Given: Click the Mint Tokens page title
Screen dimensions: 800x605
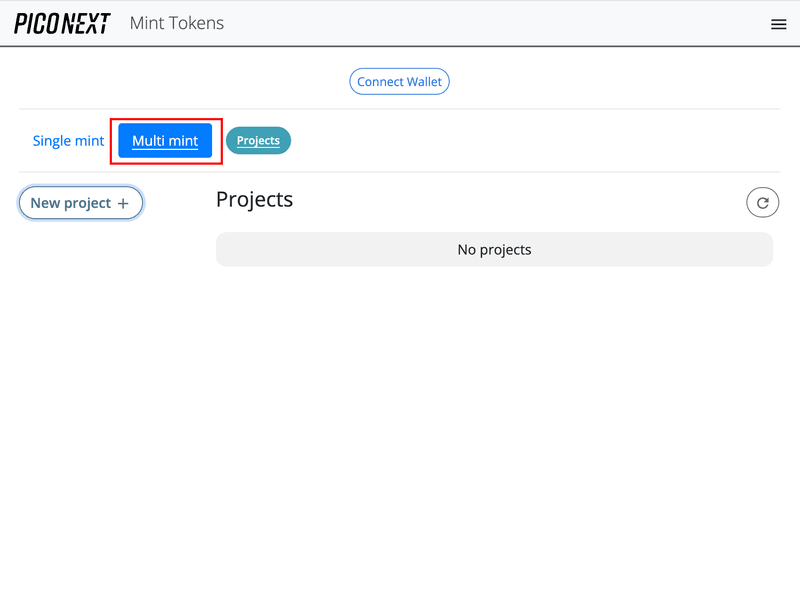Looking at the screenshot, I should (x=177, y=23).
